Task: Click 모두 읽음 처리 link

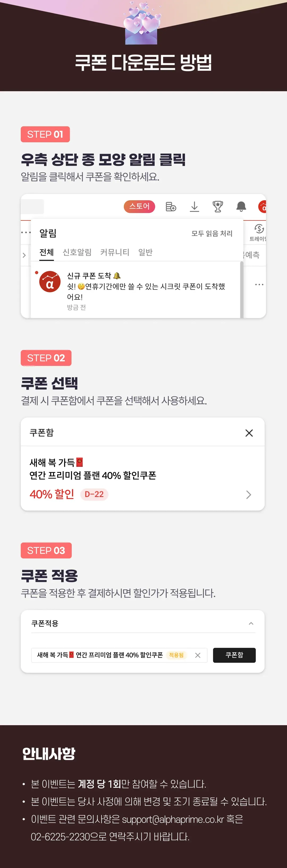Action: tap(212, 233)
